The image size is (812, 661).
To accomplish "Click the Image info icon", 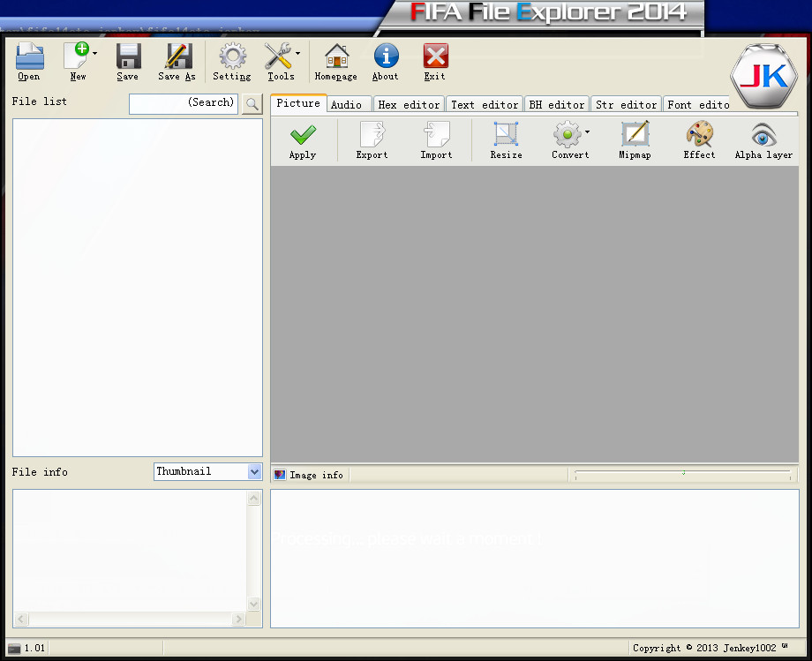I will [280, 475].
